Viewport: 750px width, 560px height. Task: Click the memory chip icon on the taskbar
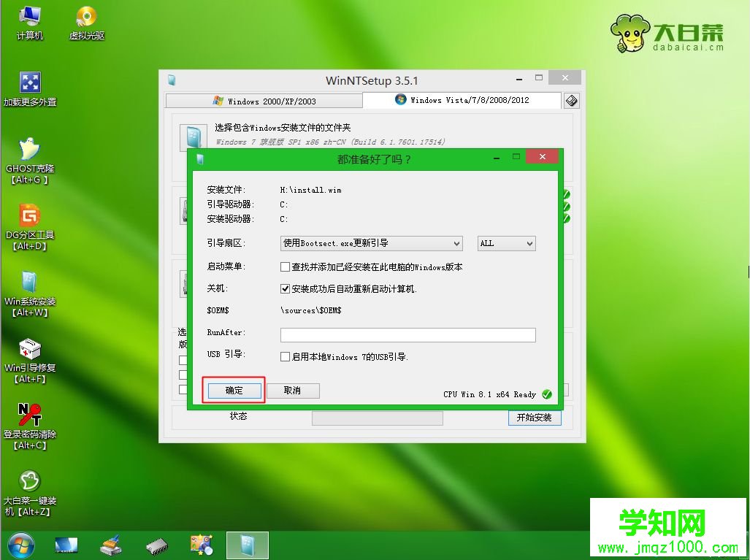[157, 545]
